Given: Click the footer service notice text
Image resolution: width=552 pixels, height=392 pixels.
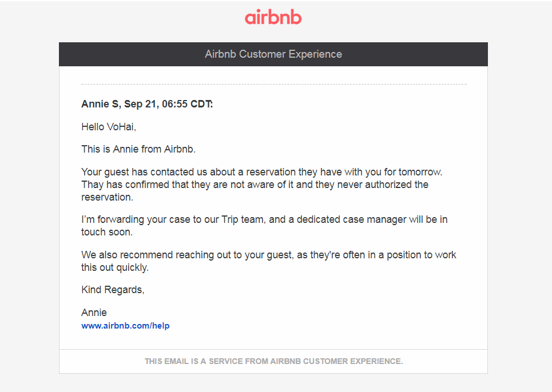Looking at the screenshot, I should point(273,361).
